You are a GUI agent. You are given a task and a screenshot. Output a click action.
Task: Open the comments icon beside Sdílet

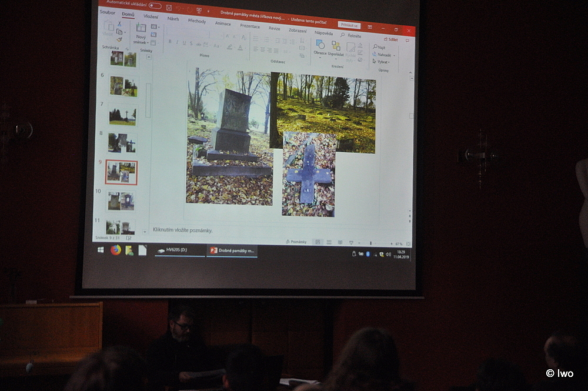pos(407,41)
